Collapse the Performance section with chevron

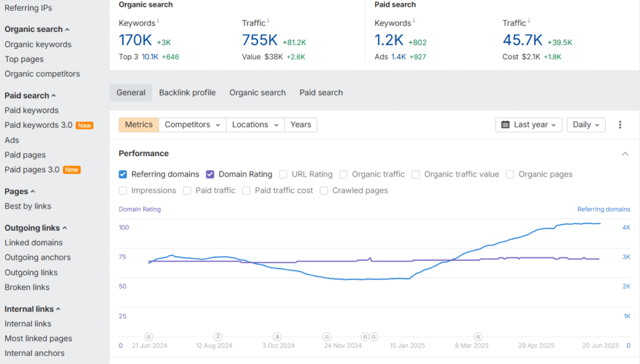pyautogui.click(x=625, y=154)
